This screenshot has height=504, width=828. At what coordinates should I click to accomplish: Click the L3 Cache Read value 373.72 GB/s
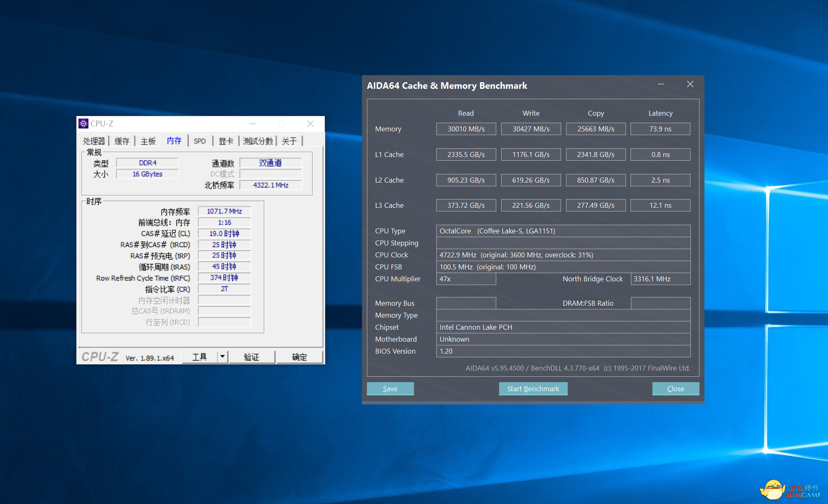pyautogui.click(x=466, y=205)
